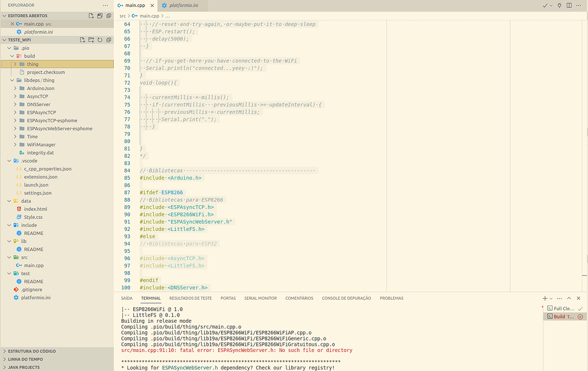Screen dimensions: 588x371
Task: Expand the thing folder
Action: (x=57, y=64)
